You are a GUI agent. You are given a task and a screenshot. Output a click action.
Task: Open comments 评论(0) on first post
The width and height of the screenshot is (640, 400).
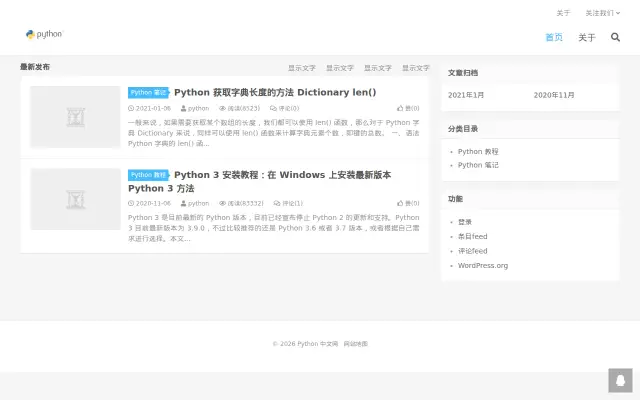(x=284, y=109)
